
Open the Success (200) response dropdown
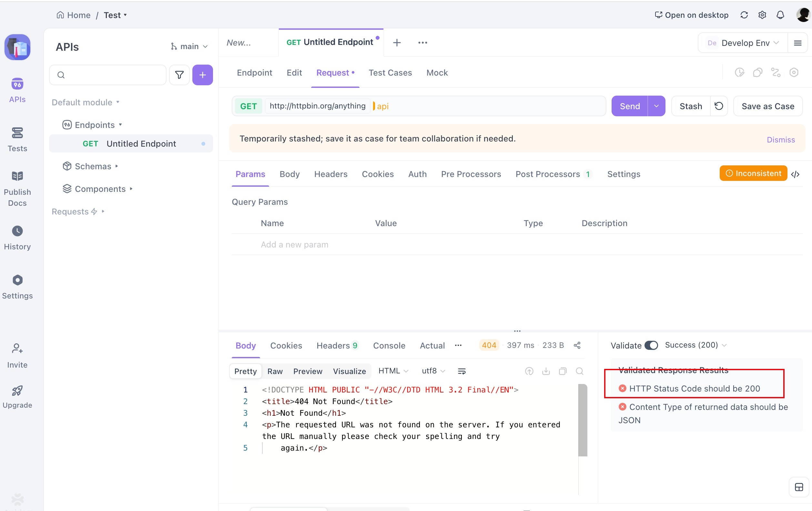click(695, 345)
